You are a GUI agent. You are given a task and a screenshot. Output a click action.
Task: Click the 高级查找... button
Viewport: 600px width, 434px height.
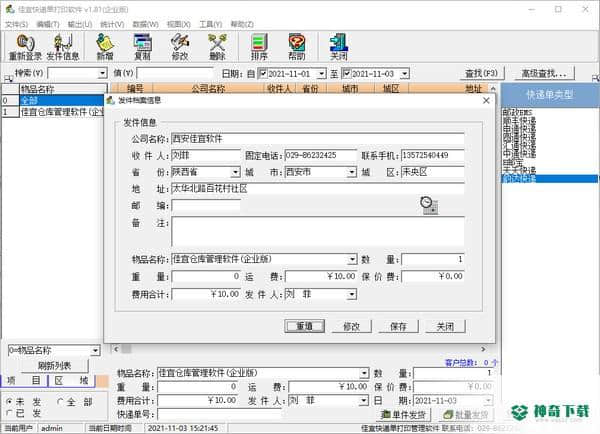(x=543, y=73)
